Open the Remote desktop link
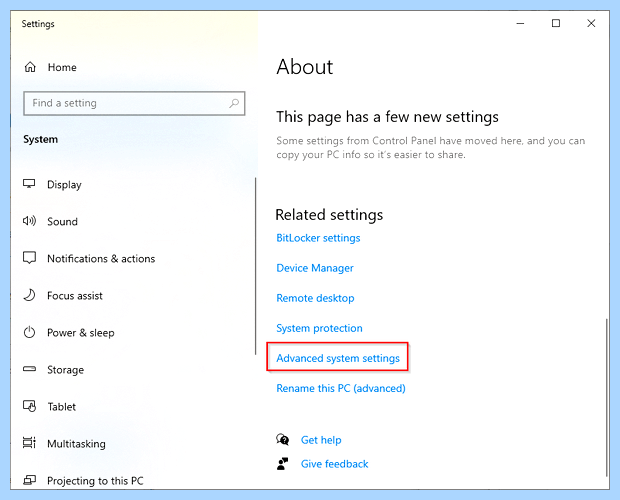The height and width of the screenshot is (500, 620). [315, 298]
